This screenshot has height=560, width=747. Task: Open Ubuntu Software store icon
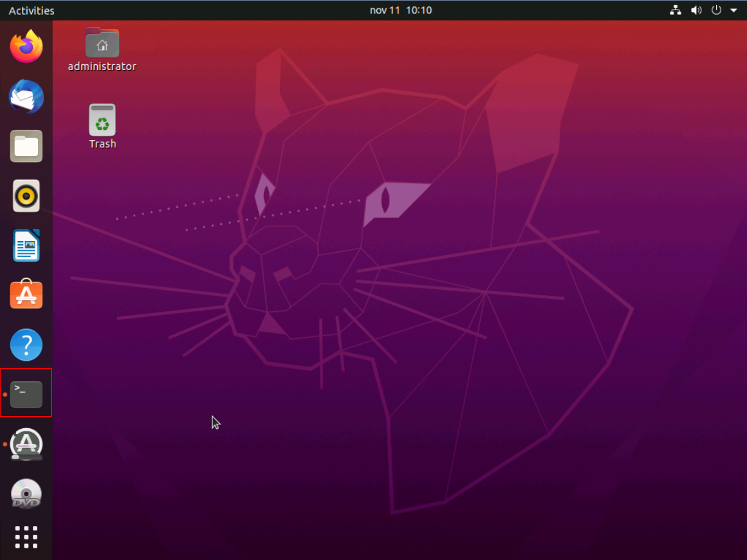pos(26,294)
